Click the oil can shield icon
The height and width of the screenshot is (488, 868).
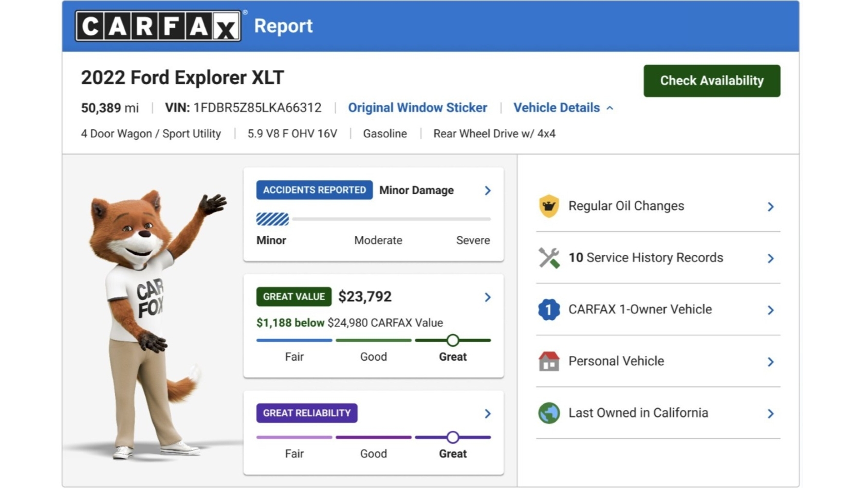pos(549,206)
